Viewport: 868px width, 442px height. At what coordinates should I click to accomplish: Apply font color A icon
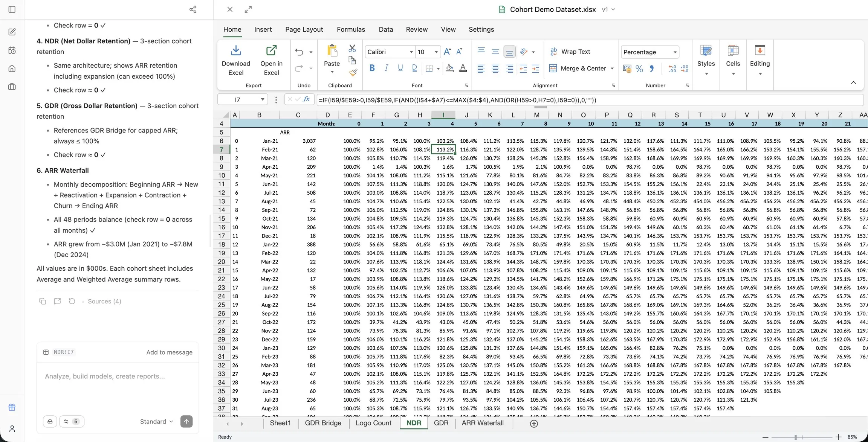(x=463, y=68)
